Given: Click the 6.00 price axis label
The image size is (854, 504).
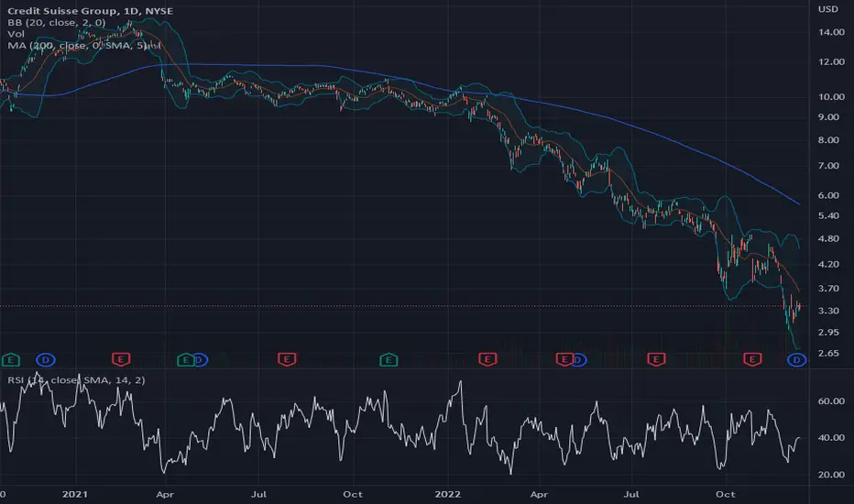Looking at the screenshot, I should click(828, 195).
